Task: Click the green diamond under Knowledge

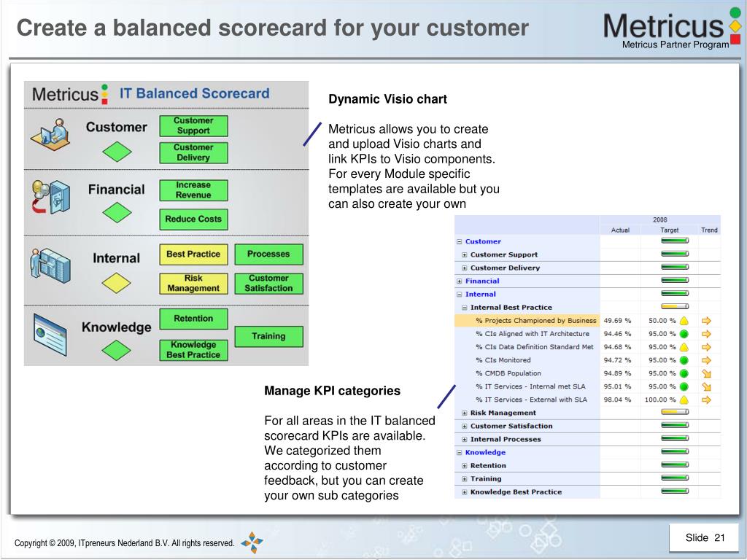Action: (116, 350)
